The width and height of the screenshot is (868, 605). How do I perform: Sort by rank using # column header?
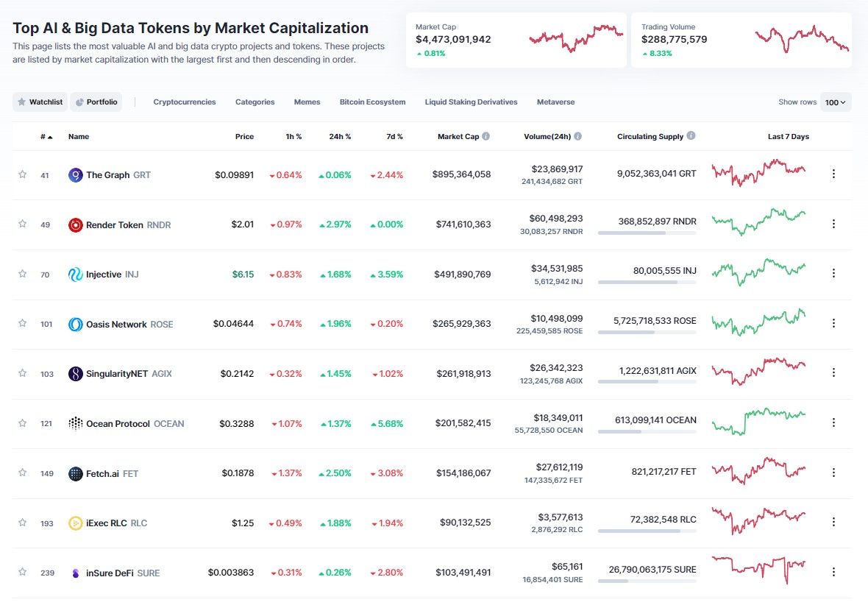[46, 137]
